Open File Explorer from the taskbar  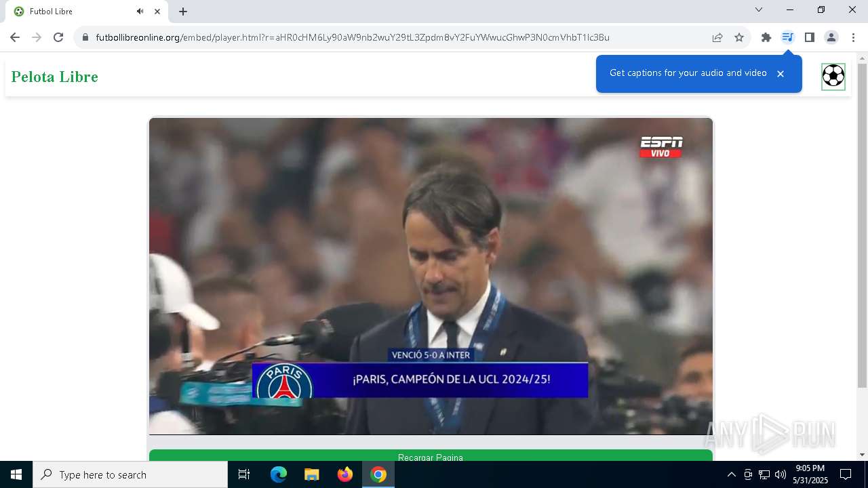coord(311,474)
